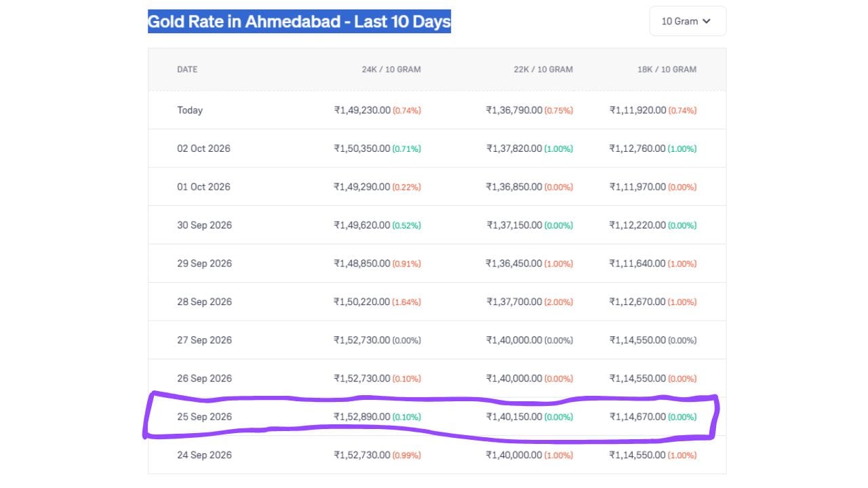Click the 24 Sep 2026 date cell
The image size is (868, 488).
pos(204,455)
